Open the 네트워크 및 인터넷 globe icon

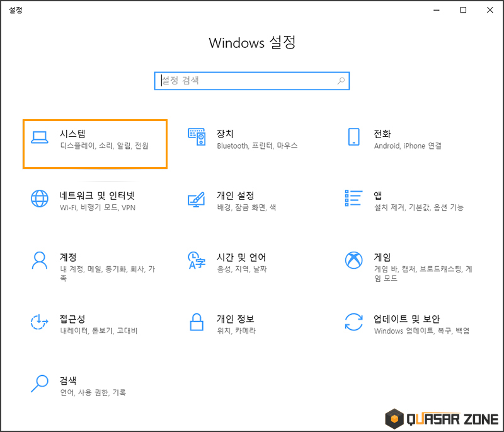[x=40, y=199]
